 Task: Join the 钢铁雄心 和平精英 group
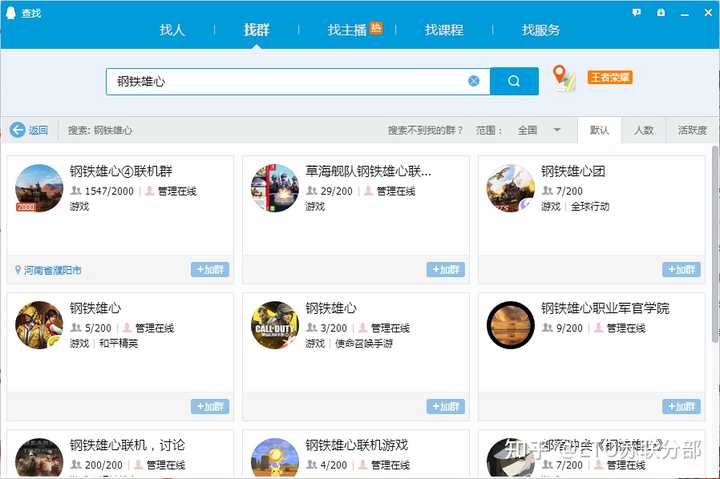pos(210,406)
